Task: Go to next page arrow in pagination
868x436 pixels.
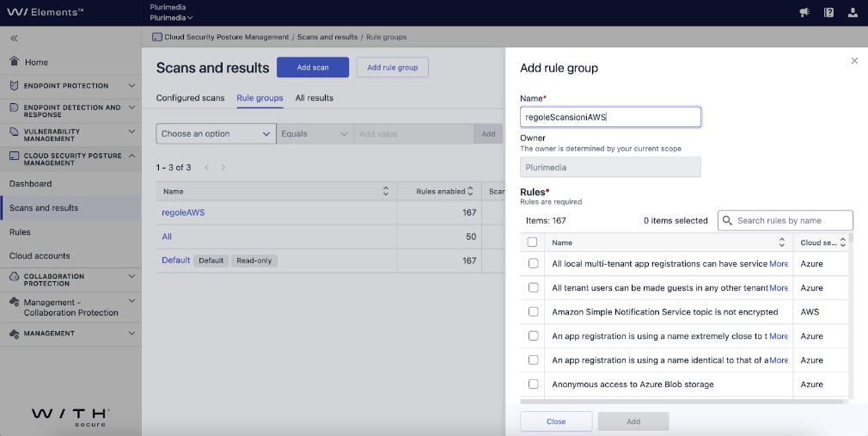Action: pyautogui.click(x=223, y=168)
